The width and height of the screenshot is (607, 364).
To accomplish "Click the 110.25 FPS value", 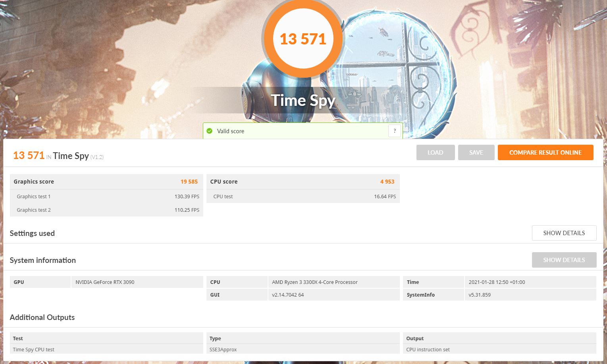I will coord(187,210).
